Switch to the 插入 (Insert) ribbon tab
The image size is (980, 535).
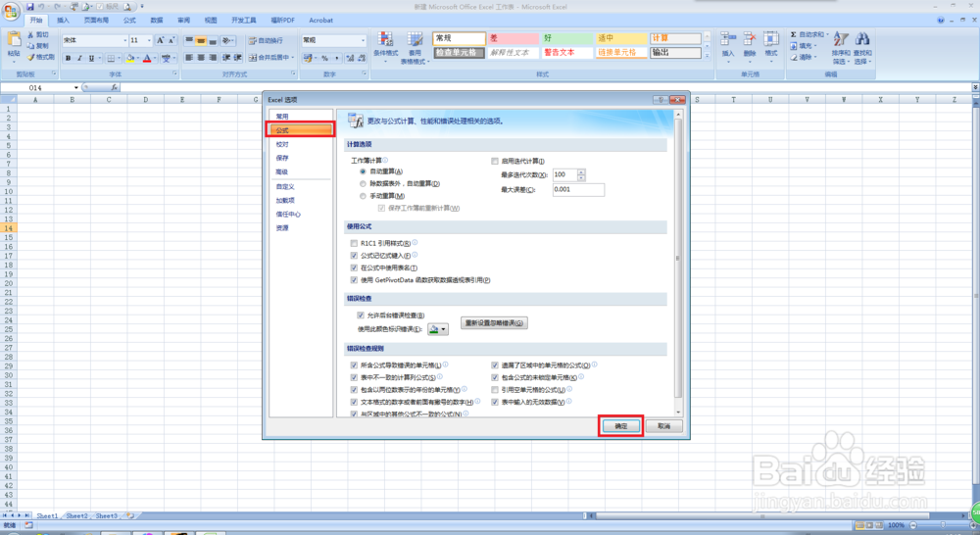click(x=63, y=20)
